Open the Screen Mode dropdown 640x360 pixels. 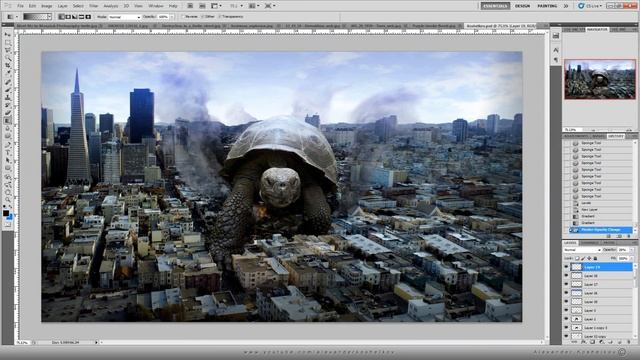pos(269,6)
